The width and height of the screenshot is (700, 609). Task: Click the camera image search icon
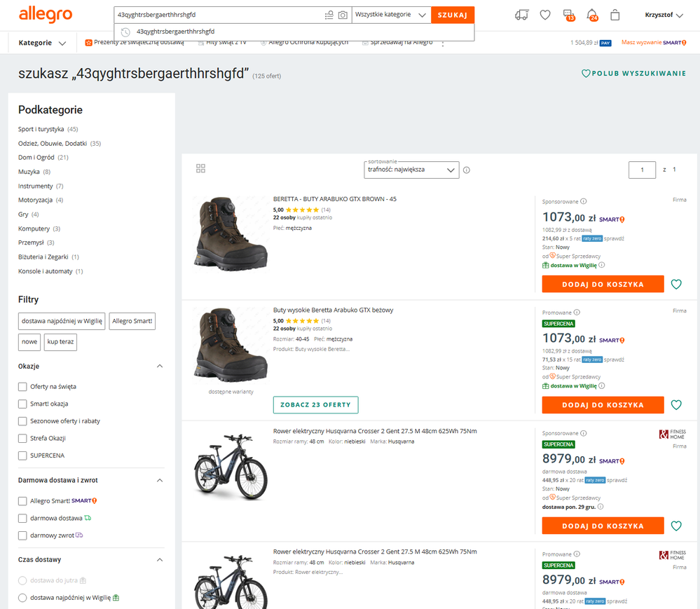click(343, 15)
